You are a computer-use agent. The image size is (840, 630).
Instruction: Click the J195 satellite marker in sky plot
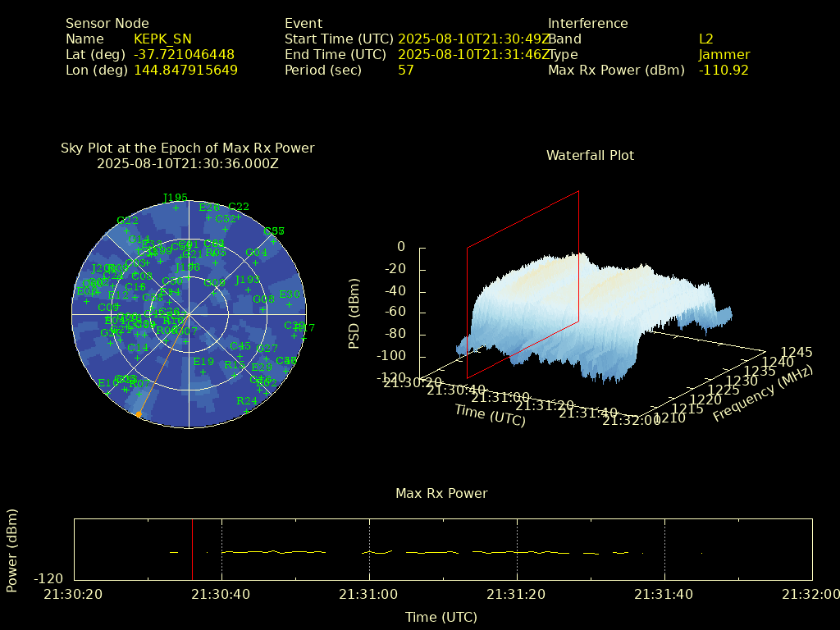(x=176, y=207)
